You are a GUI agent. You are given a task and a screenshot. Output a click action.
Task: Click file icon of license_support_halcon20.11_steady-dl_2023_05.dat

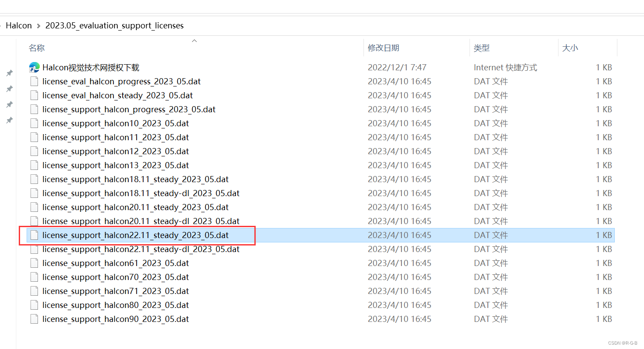click(x=34, y=221)
